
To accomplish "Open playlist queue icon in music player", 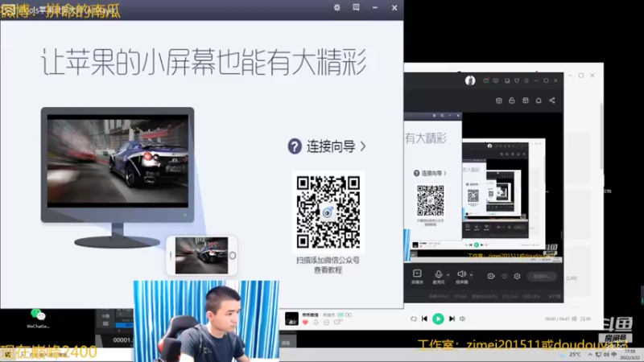I will [x=586, y=319].
